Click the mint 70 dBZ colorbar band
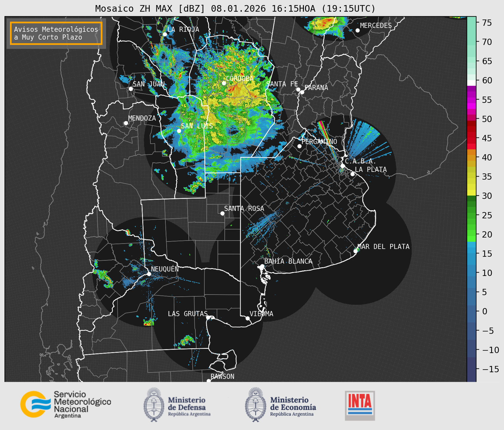Screen dimensions: 504x430 [471, 42]
